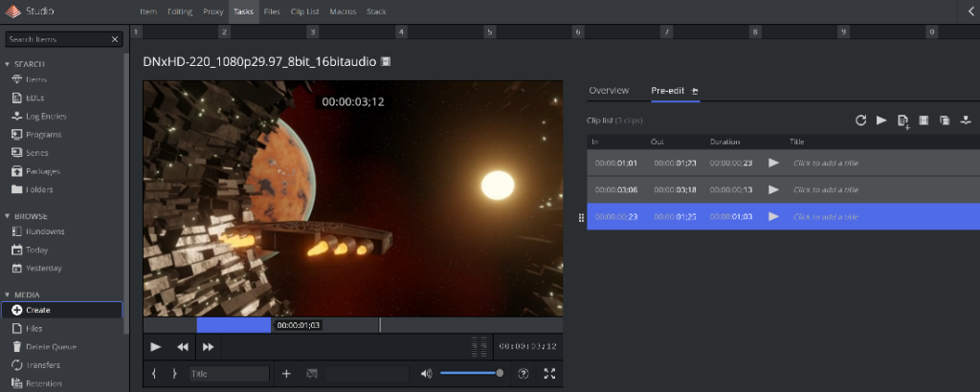Click the rewind button in player controls
This screenshot has width=980, height=392.
coord(183,347)
